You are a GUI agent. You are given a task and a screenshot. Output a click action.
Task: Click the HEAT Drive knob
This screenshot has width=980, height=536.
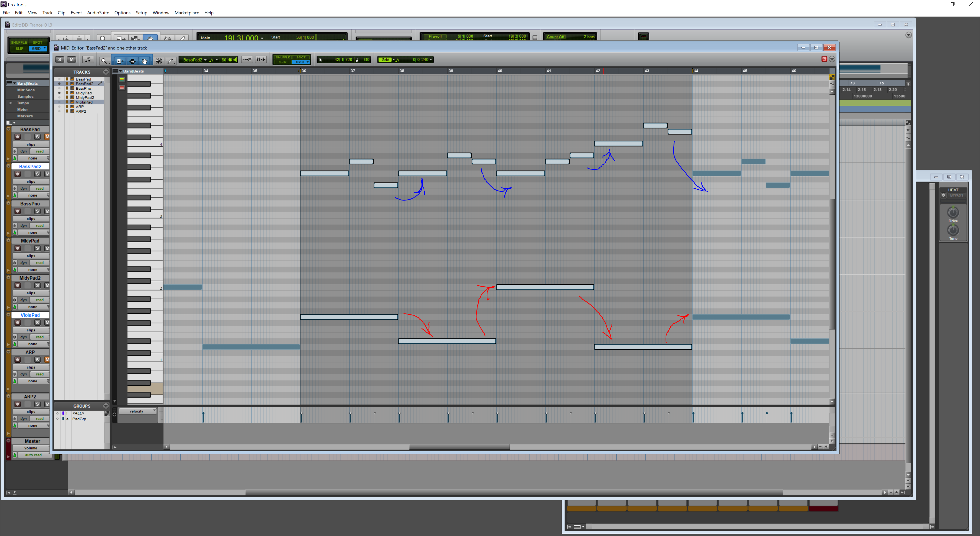click(x=953, y=212)
